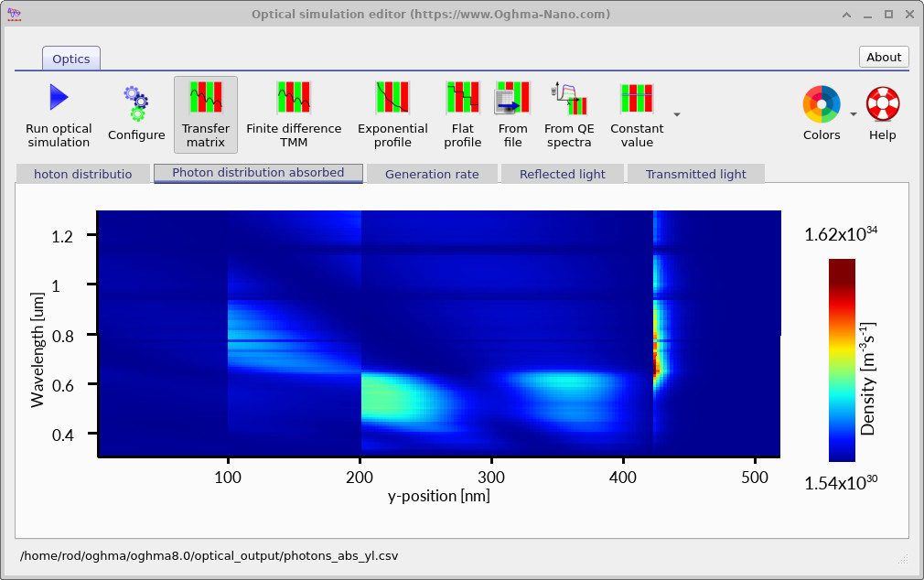Screen dimensions: 924x580
Task: Select the Constant value option
Action: pyautogui.click(x=637, y=115)
